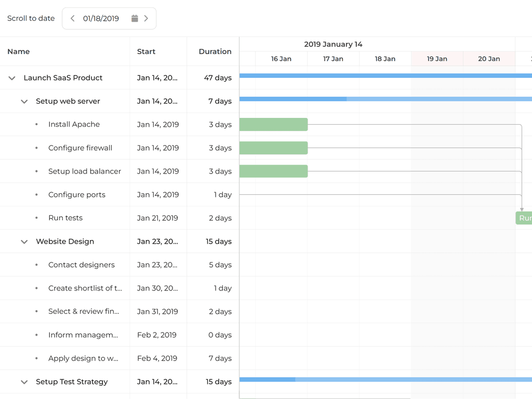Image resolution: width=532 pixels, height=399 pixels.
Task: Select the Setup load balancer task bar
Action: (273, 171)
